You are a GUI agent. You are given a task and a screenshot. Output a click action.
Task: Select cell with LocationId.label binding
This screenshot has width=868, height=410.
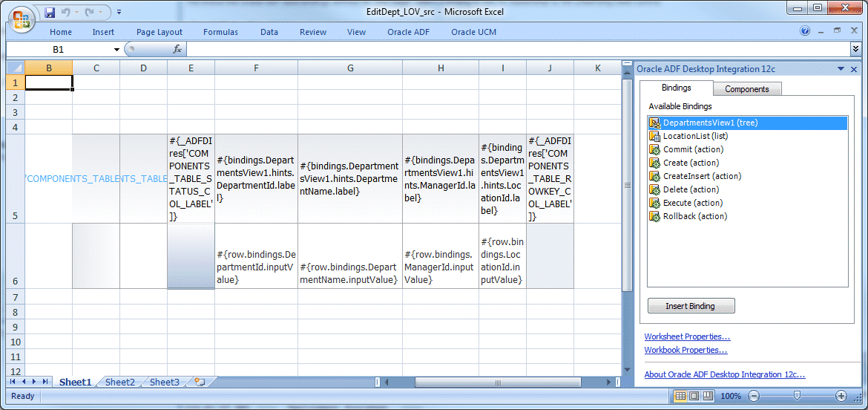(503, 178)
